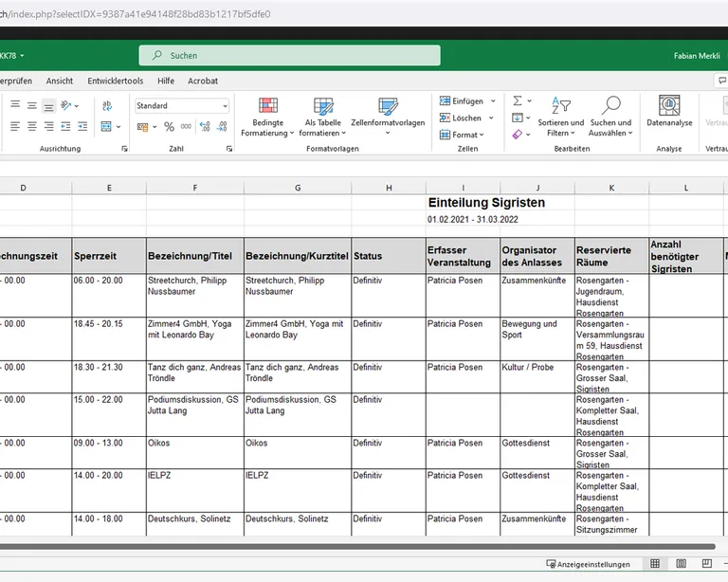Apply percent style format
The height and width of the screenshot is (582, 728).
pyautogui.click(x=169, y=126)
